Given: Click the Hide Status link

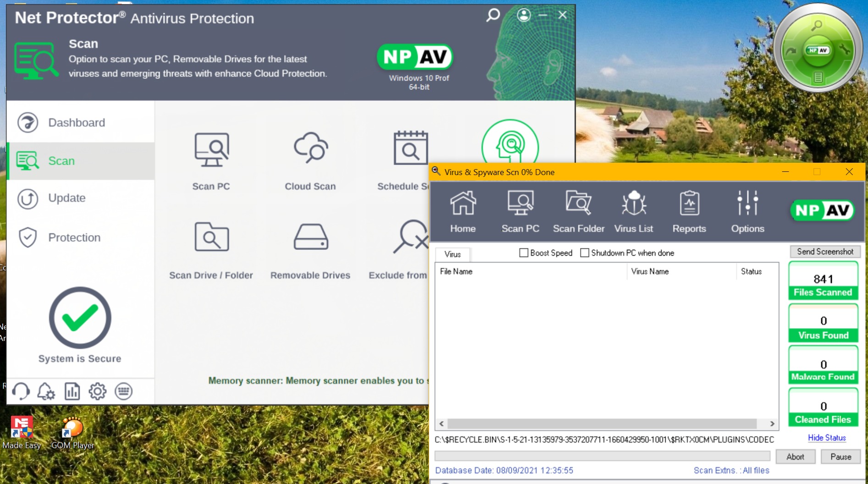Looking at the screenshot, I should click(x=826, y=438).
